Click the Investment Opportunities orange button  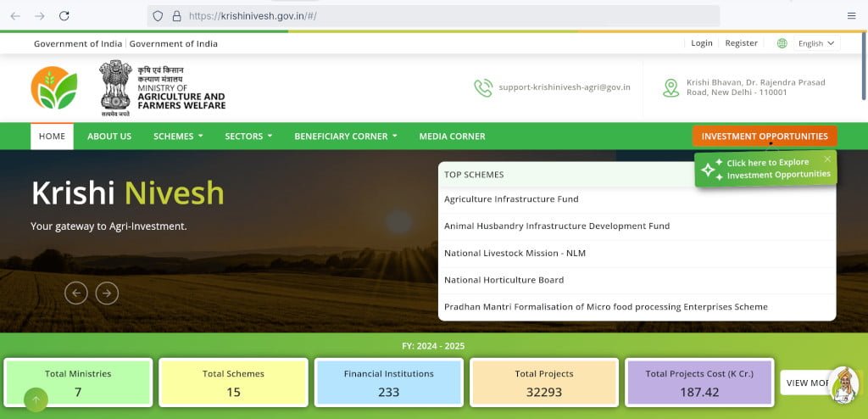click(x=765, y=137)
